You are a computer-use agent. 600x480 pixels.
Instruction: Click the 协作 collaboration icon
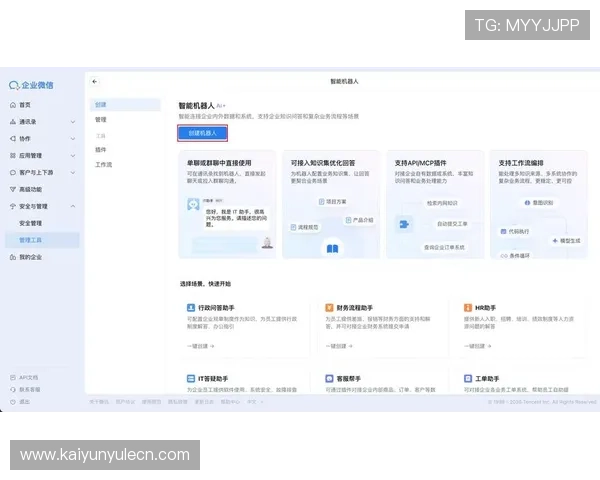click(x=13, y=139)
